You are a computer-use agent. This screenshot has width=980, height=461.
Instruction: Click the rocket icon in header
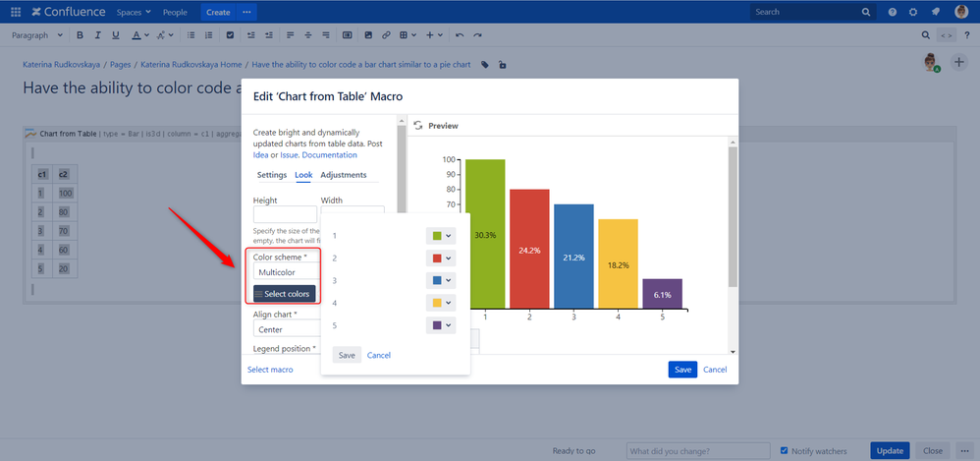click(x=935, y=12)
